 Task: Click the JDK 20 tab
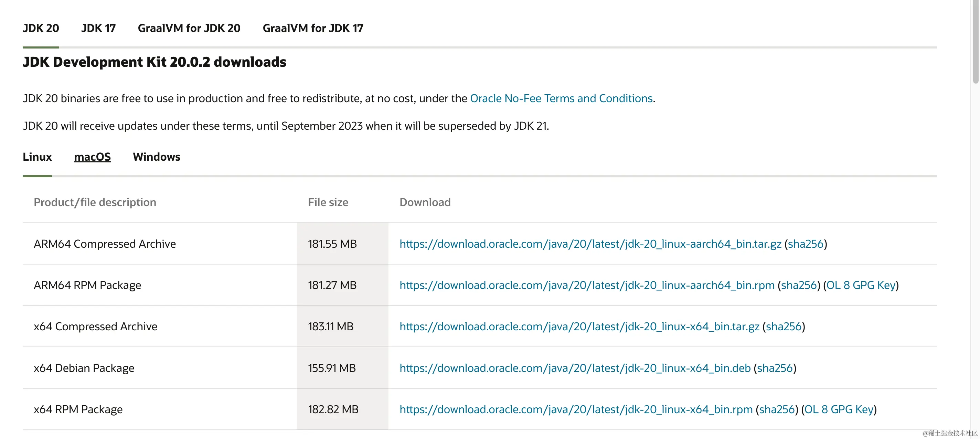pos(41,28)
